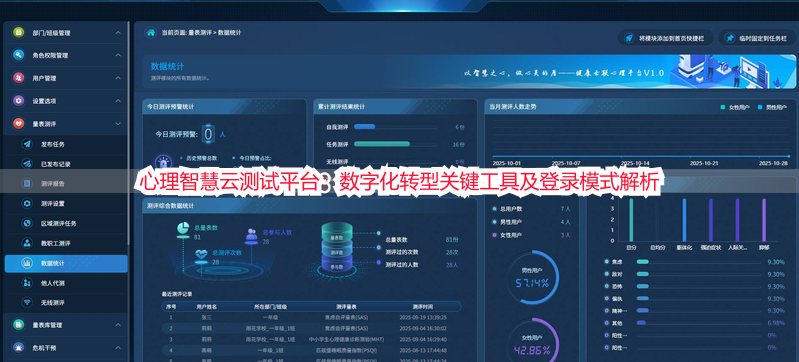Click the 用户管理 sidebar icon
The image size is (799, 362).
18,78
